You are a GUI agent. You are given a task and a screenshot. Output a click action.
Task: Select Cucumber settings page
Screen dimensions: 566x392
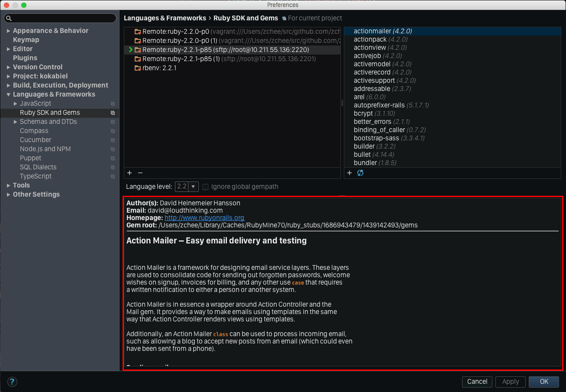pos(36,140)
